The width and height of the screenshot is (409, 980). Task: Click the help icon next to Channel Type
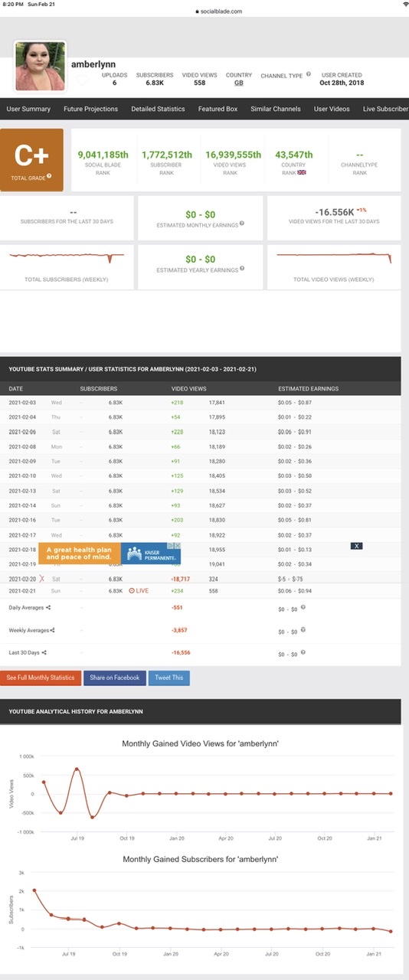(x=309, y=75)
